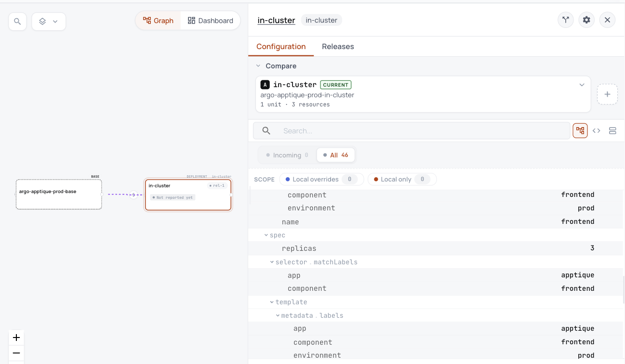Click the Not reported yet status badge
The height and width of the screenshot is (364, 625).
(x=173, y=197)
